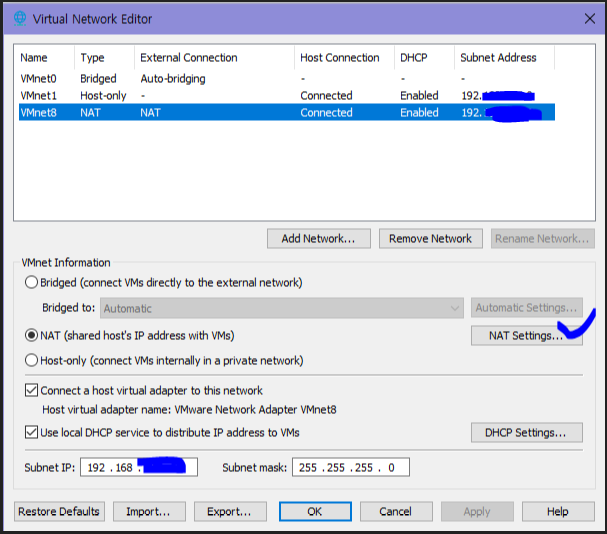Click the Auto-bridging cell of VMnet0

(173, 79)
